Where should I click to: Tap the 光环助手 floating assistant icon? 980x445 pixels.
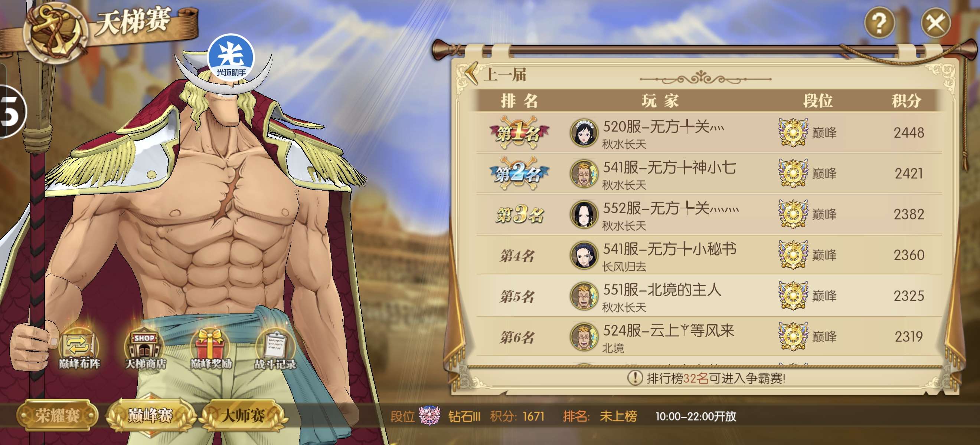(x=231, y=57)
